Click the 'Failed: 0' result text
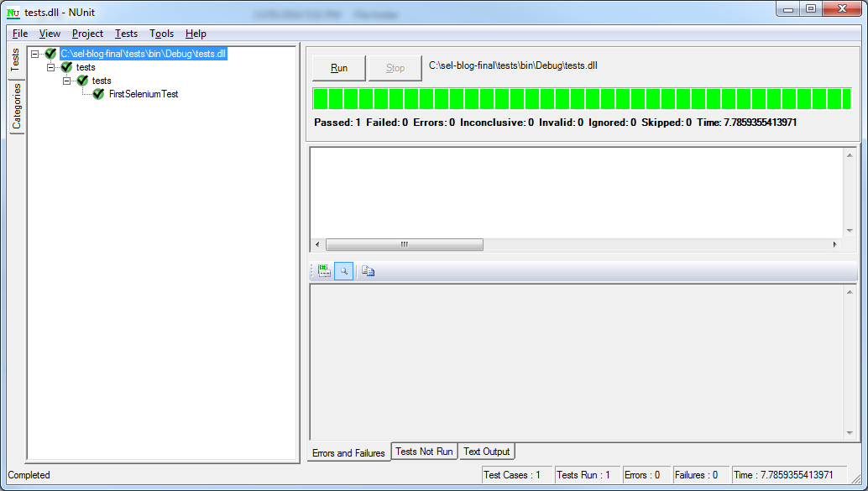This screenshot has height=491, width=868. coord(387,123)
